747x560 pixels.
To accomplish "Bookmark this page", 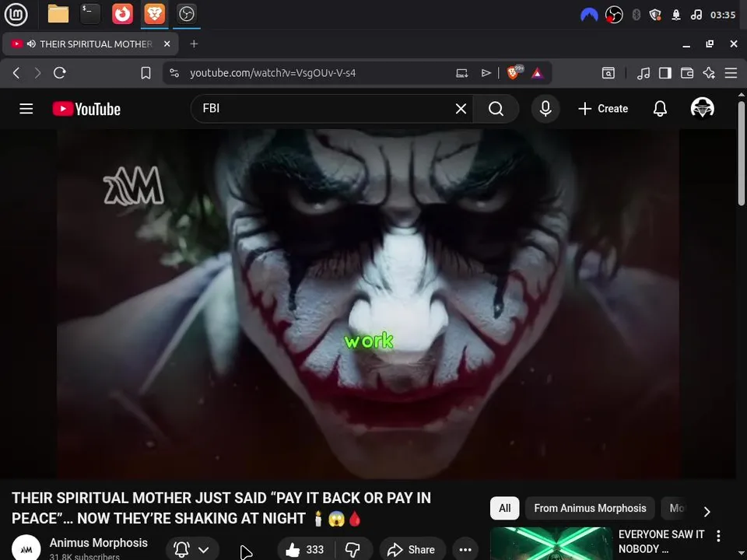I will [146, 73].
